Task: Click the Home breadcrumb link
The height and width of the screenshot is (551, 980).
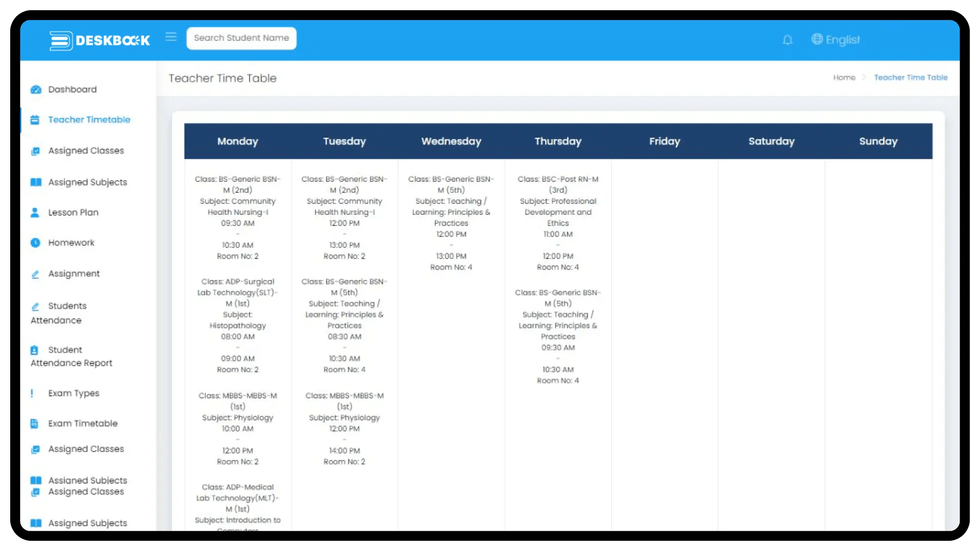Action: point(844,78)
